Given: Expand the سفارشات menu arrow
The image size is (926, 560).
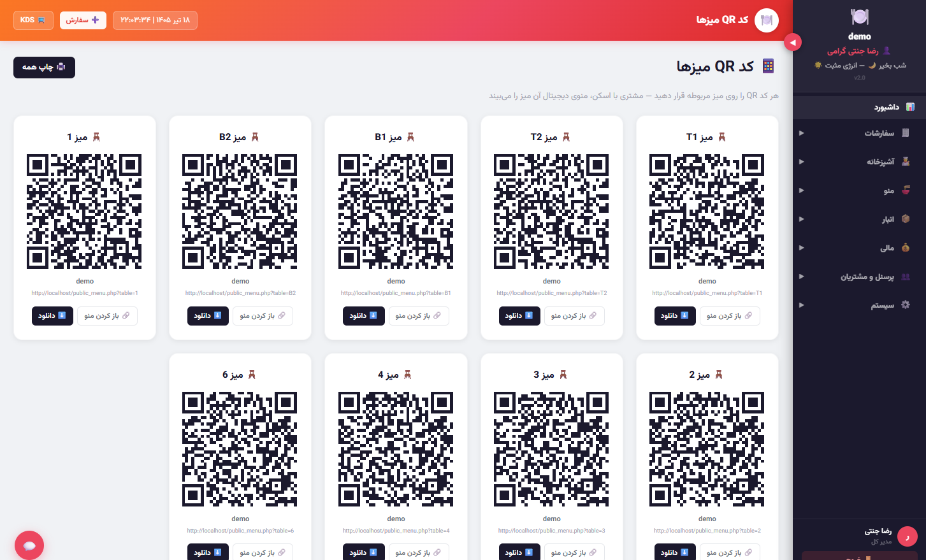Looking at the screenshot, I should [x=802, y=133].
